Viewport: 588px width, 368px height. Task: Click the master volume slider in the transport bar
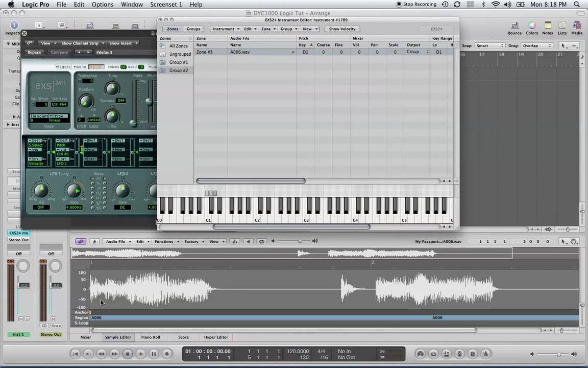coord(553,354)
